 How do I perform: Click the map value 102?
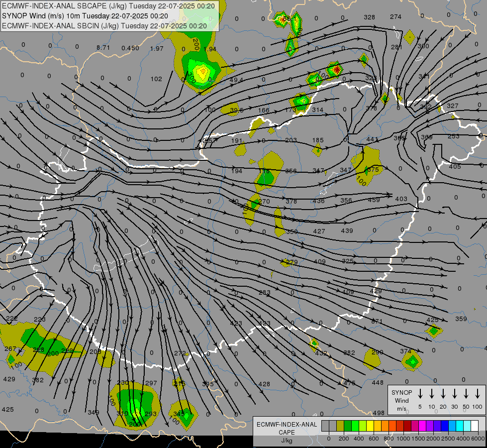click(156, 79)
